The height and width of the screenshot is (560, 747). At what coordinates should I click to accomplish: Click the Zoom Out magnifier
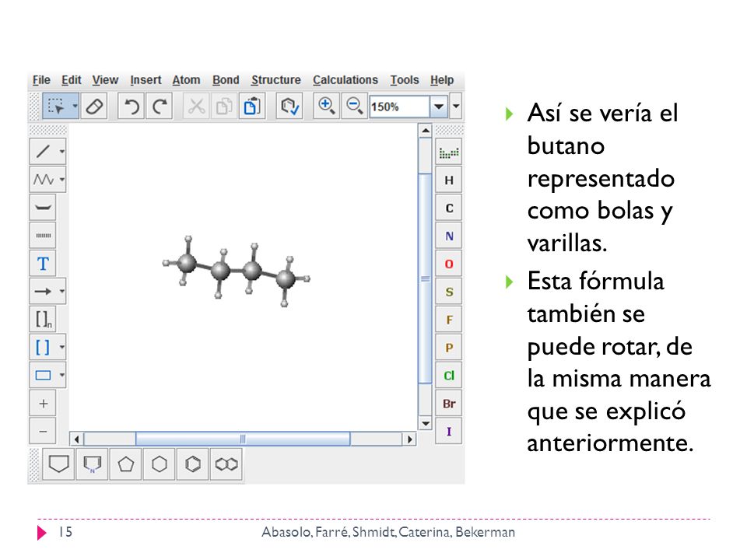[355, 107]
